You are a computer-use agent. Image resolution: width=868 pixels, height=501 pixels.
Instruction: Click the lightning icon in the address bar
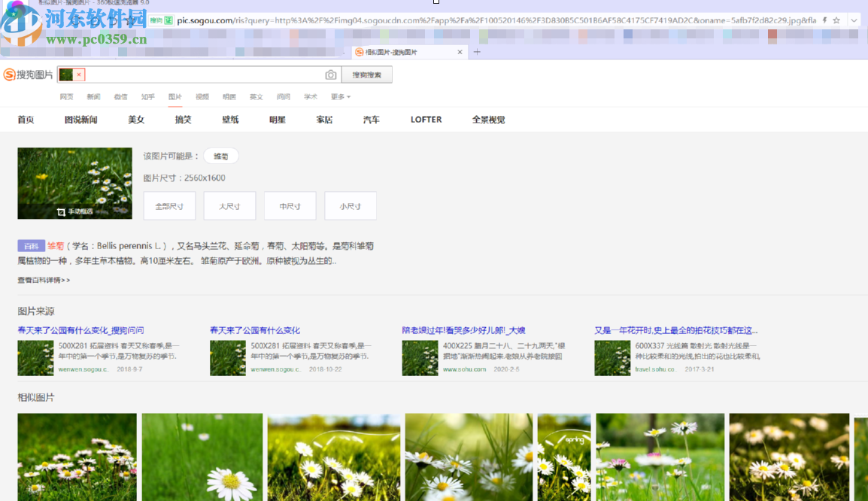tap(824, 20)
